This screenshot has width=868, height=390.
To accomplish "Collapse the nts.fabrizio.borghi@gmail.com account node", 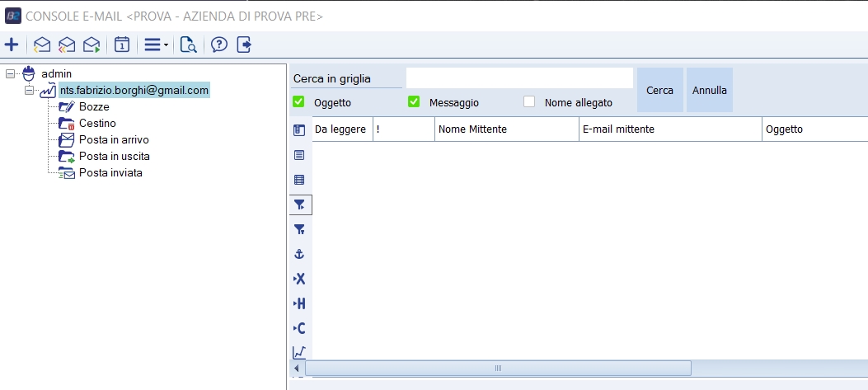I will 30,90.
